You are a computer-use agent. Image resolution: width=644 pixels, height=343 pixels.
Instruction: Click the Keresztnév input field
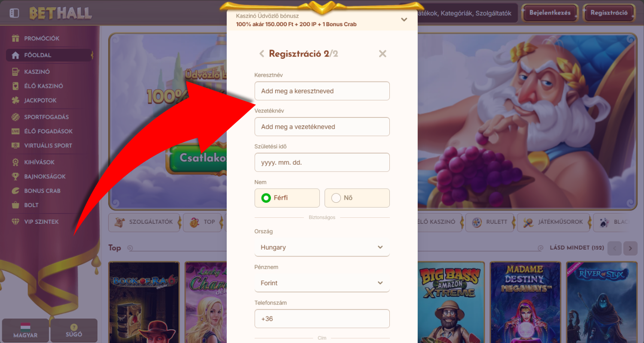[322, 91]
